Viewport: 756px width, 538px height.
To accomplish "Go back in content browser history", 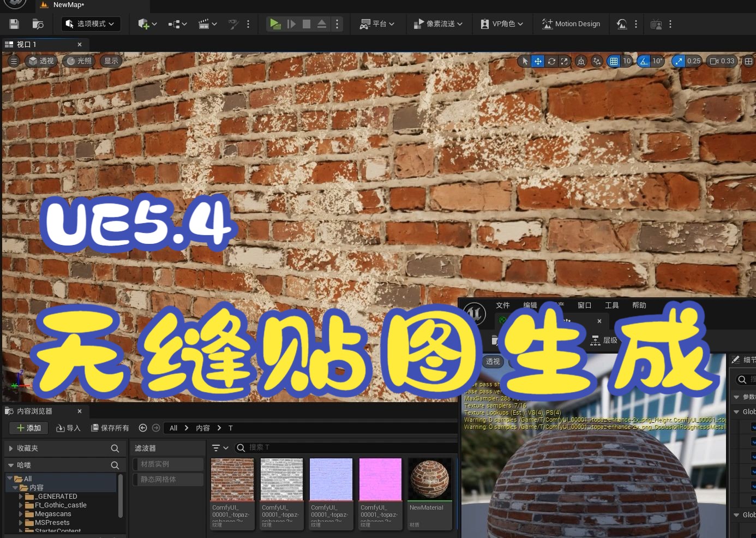I will pyautogui.click(x=143, y=428).
